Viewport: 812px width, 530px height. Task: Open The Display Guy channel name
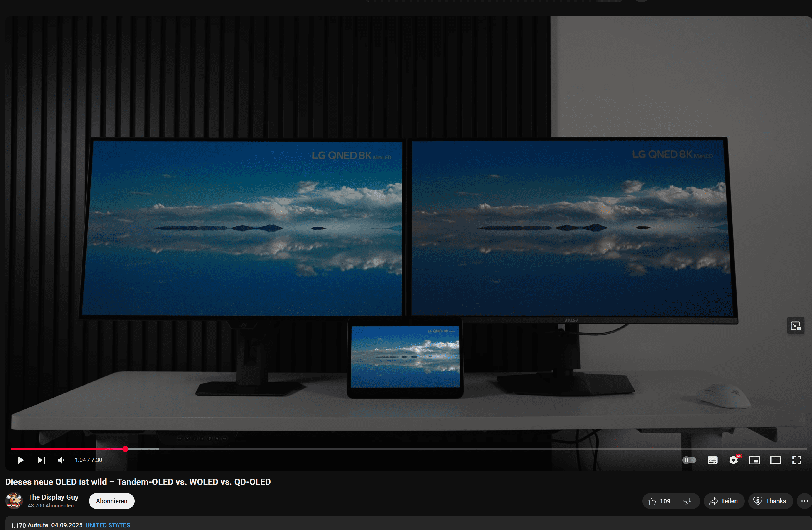[x=53, y=497]
